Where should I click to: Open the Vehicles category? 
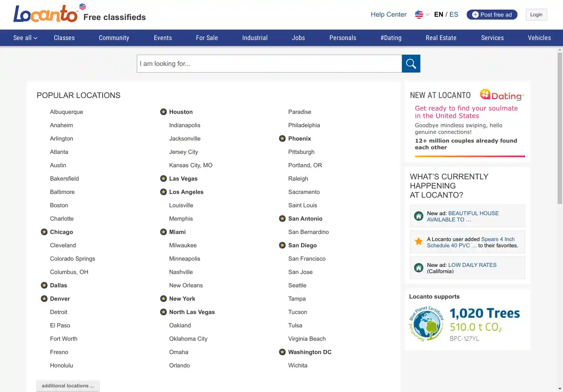click(x=539, y=38)
